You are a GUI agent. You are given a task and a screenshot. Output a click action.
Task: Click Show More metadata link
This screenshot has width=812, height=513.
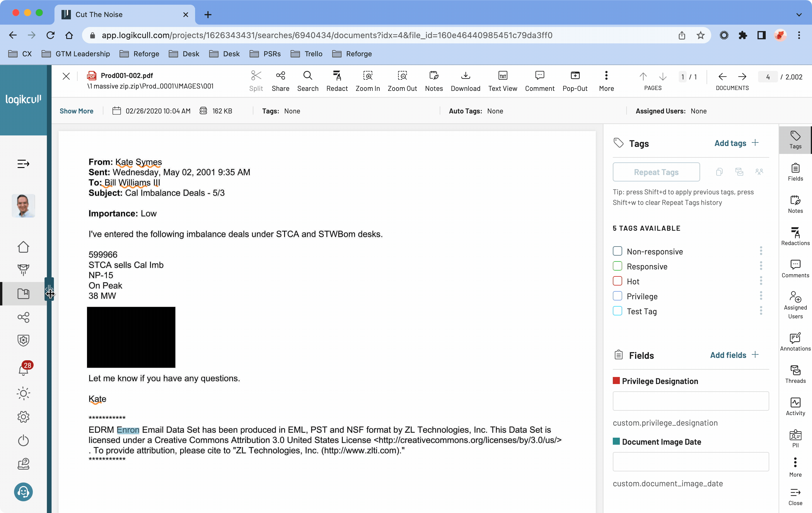click(76, 111)
